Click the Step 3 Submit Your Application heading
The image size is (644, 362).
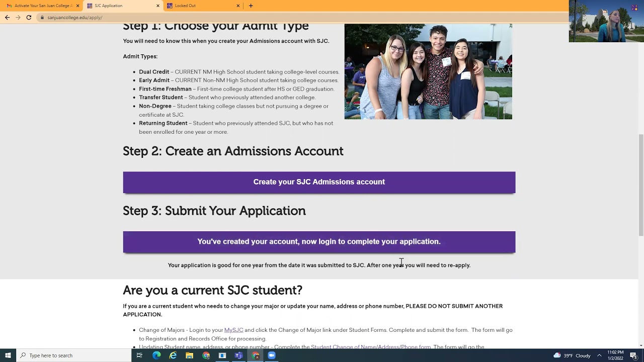coord(214,211)
